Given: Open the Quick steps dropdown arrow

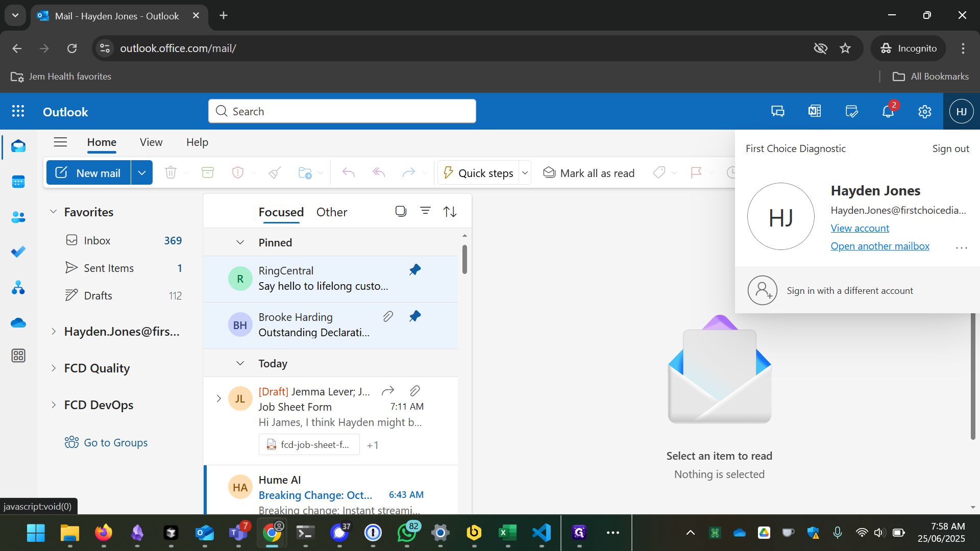Looking at the screenshot, I should [525, 173].
